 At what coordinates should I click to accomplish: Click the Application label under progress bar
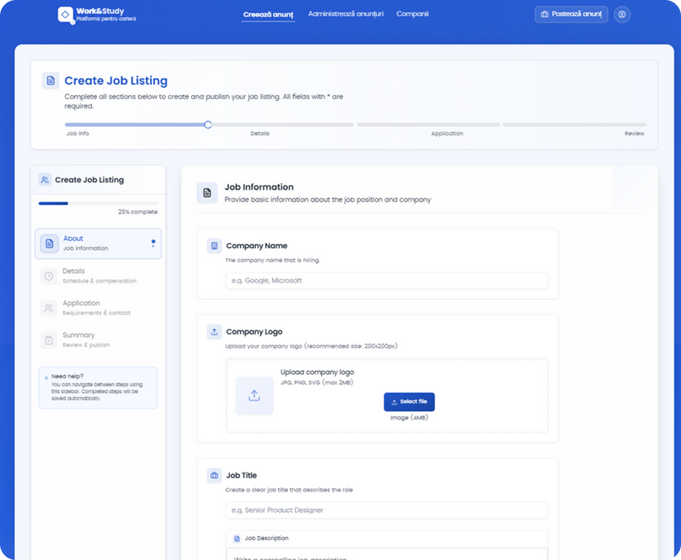pos(447,133)
